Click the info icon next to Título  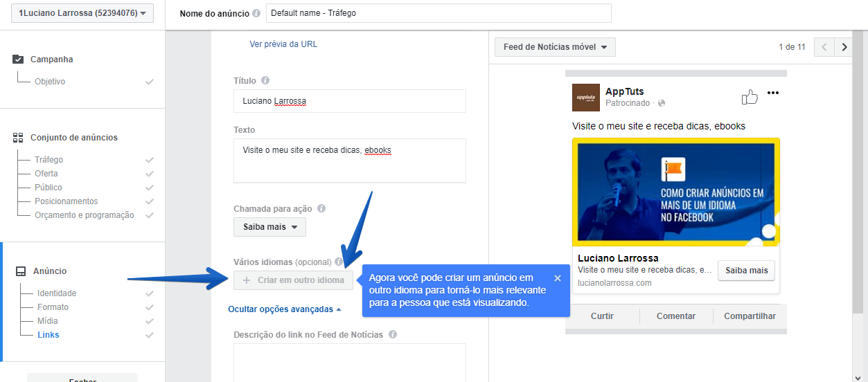tap(265, 81)
